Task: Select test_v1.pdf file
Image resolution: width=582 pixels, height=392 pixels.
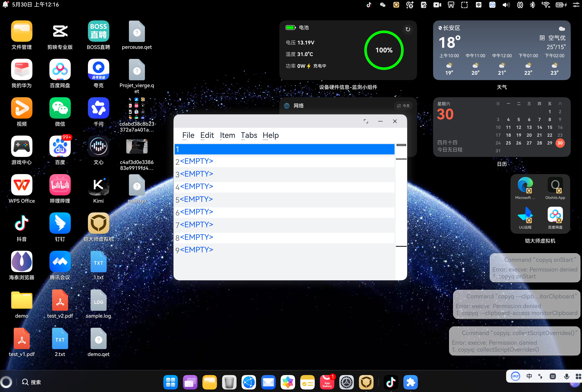Action: [22, 338]
